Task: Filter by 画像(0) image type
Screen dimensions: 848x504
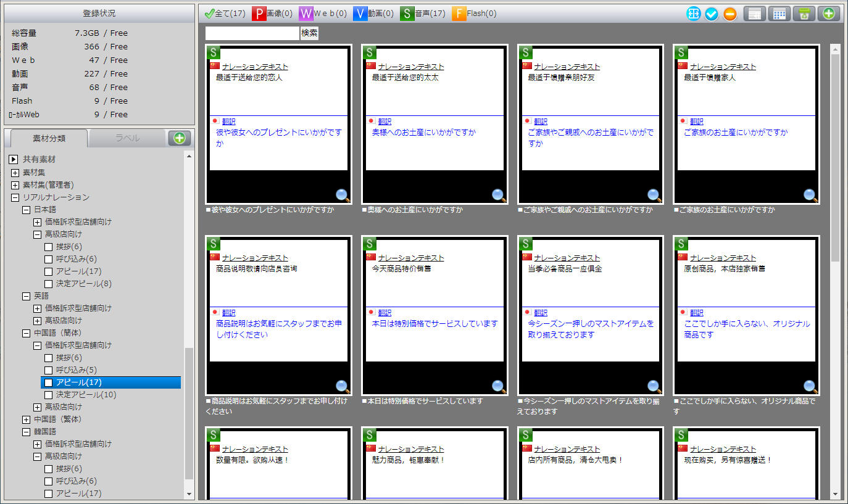Action: tap(272, 14)
